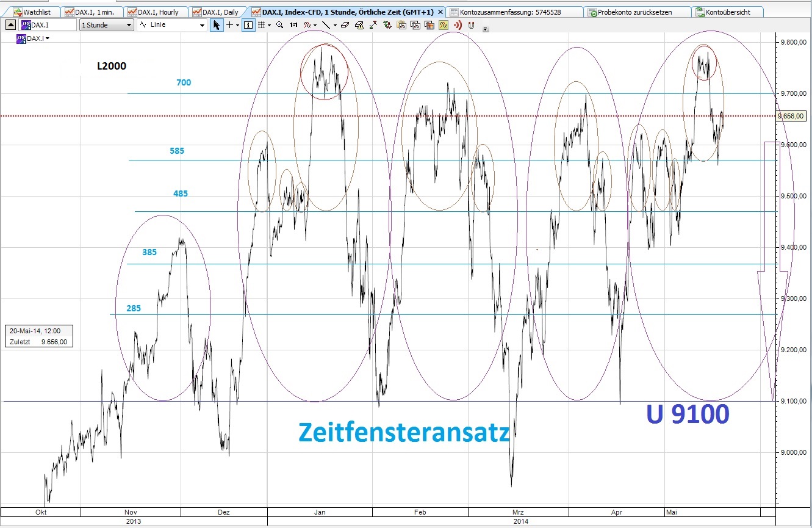Select the arrow cursor tool

pos(216,25)
